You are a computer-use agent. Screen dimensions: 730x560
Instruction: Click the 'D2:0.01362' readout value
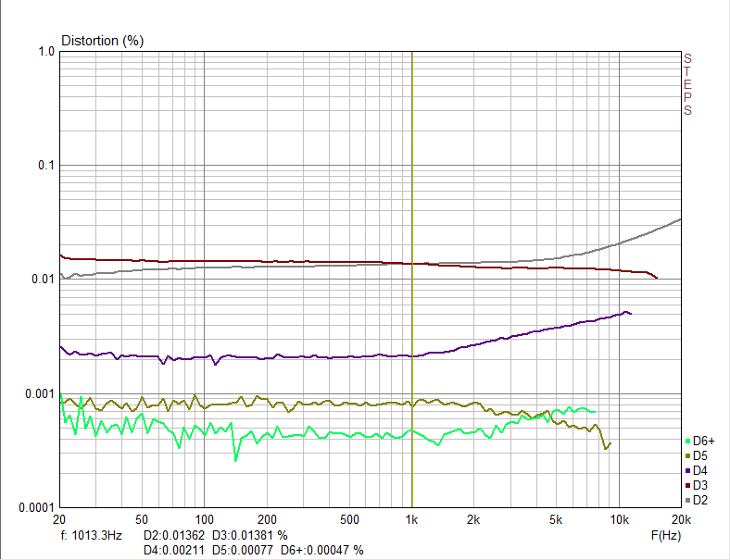[173, 536]
